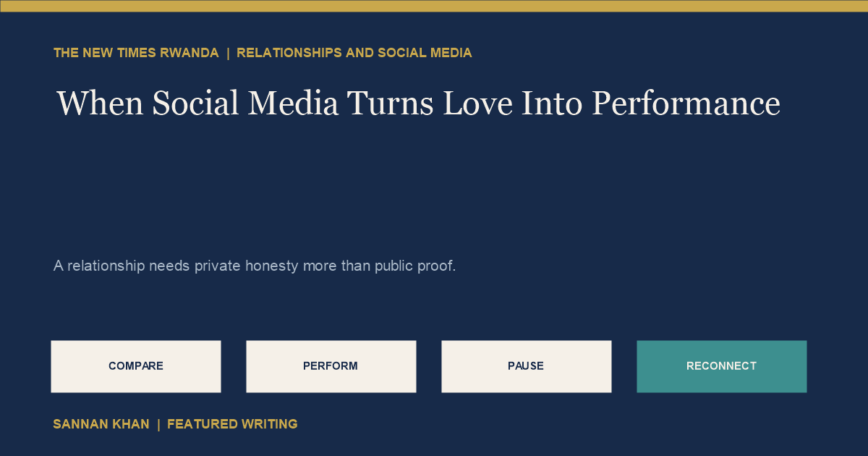The image size is (868, 456).
Task: Open THE NEW TIMES RWANDA label
Action: (136, 53)
